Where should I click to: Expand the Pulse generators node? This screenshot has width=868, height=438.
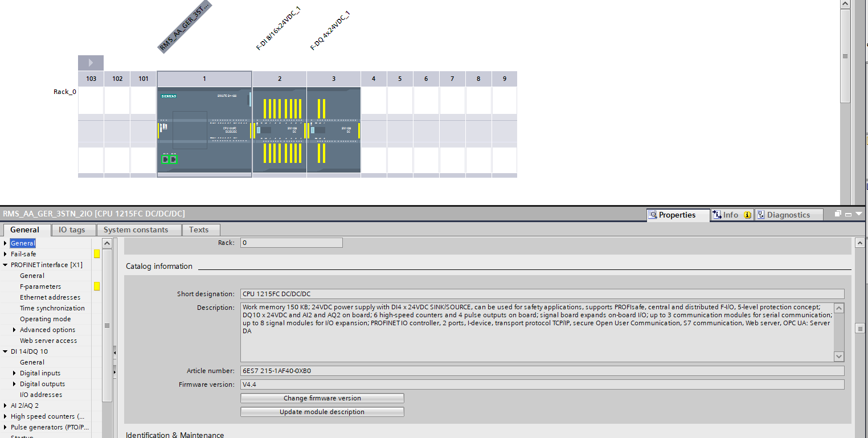(x=5, y=427)
